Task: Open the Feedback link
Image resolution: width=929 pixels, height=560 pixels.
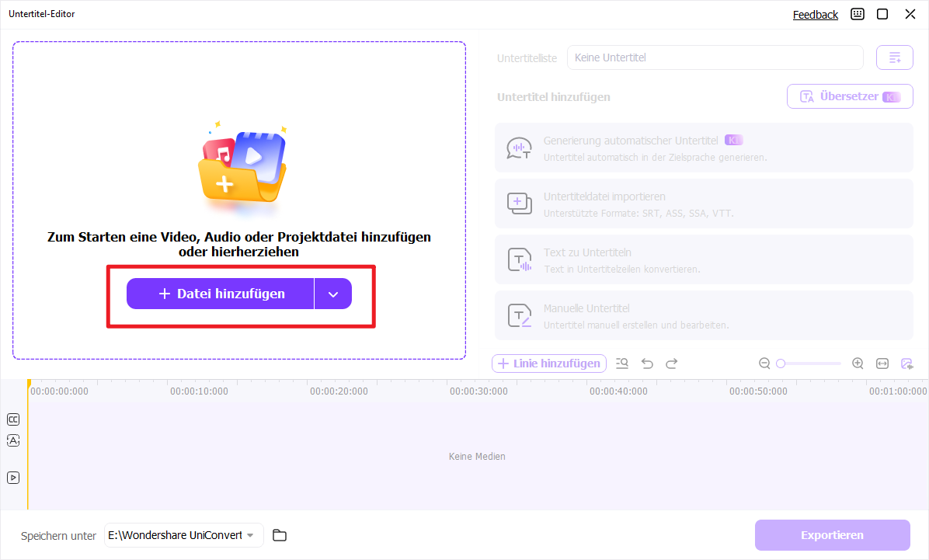Action: (815, 15)
